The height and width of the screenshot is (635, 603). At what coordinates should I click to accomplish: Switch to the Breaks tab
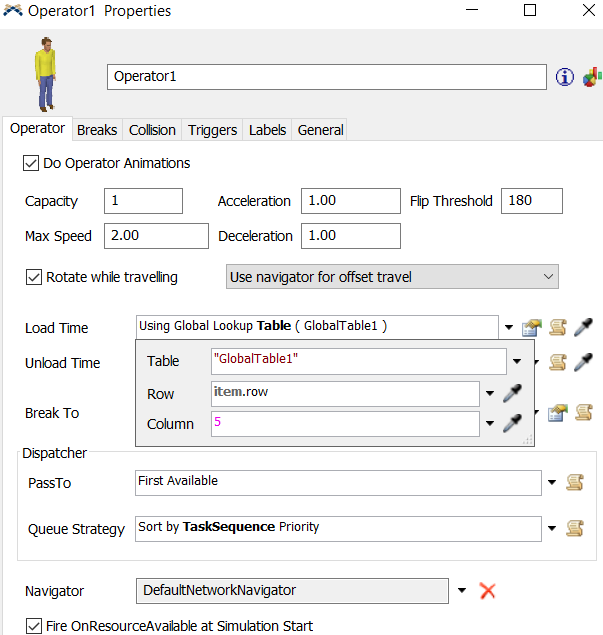[x=97, y=130]
